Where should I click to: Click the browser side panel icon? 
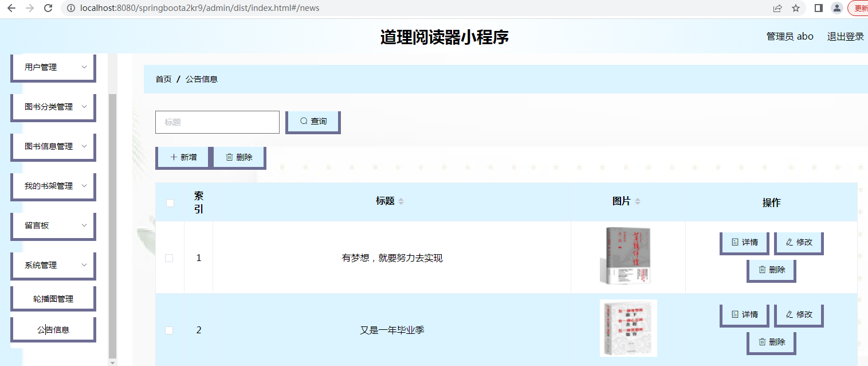point(819,8)
